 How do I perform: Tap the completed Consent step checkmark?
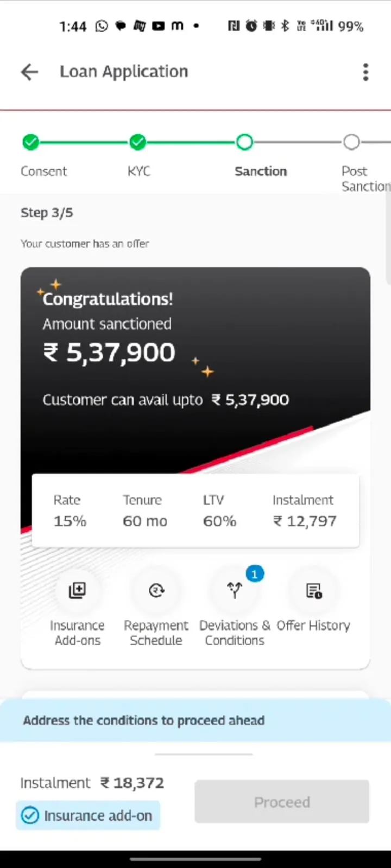click(x=30, y=142)
